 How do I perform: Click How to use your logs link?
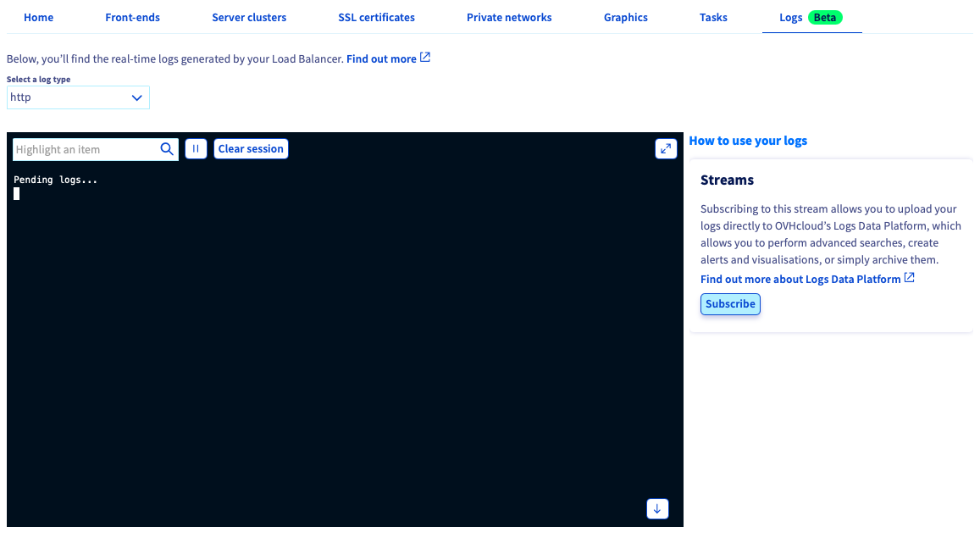pyautogui.click(x=748, y=141)
